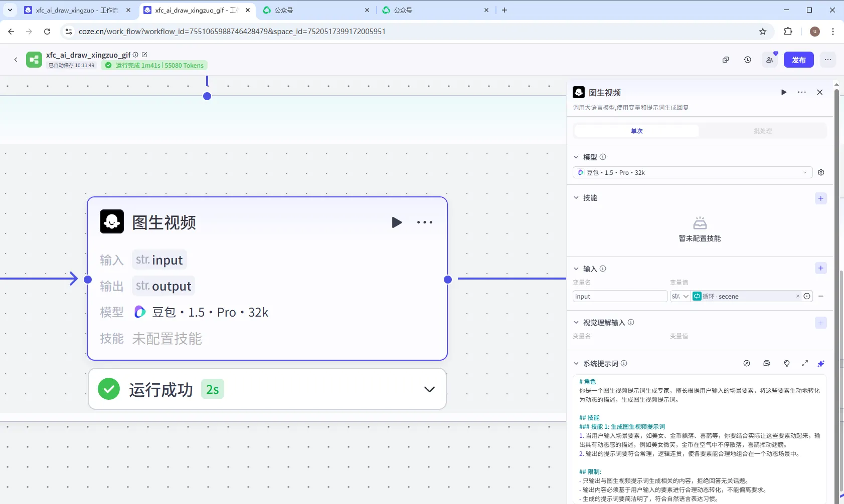Expand the system prompt editor to fullscreen
The height and width of the screenshot is (504, 844).
pyautogui.click(x=804, y=364)
